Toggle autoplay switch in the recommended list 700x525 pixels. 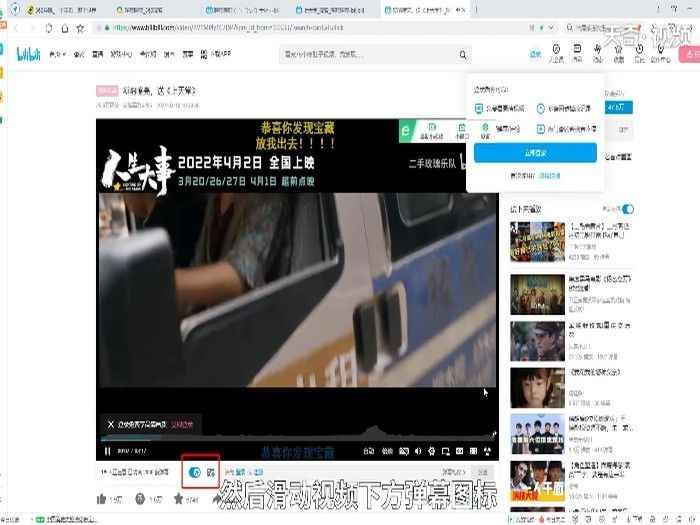628,209
